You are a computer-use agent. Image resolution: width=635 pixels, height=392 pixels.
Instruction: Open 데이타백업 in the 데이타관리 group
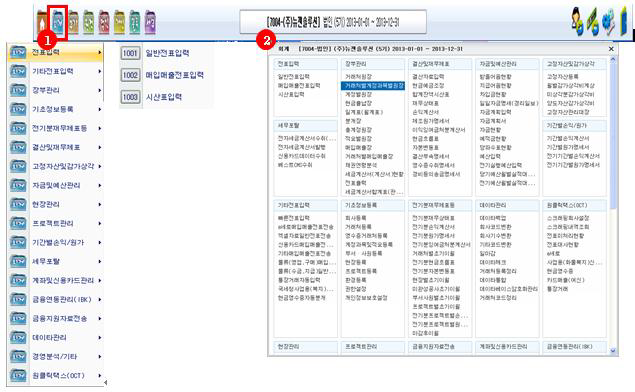492,218
